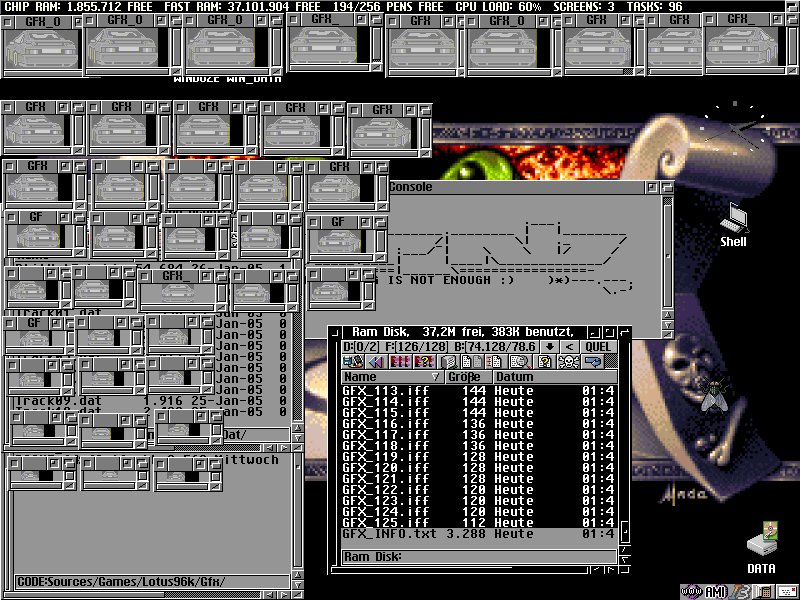Click the Ram Disk window vertical scrollbar knob
Viewport: 800px width, 600px height.
[x=624, y=533]
